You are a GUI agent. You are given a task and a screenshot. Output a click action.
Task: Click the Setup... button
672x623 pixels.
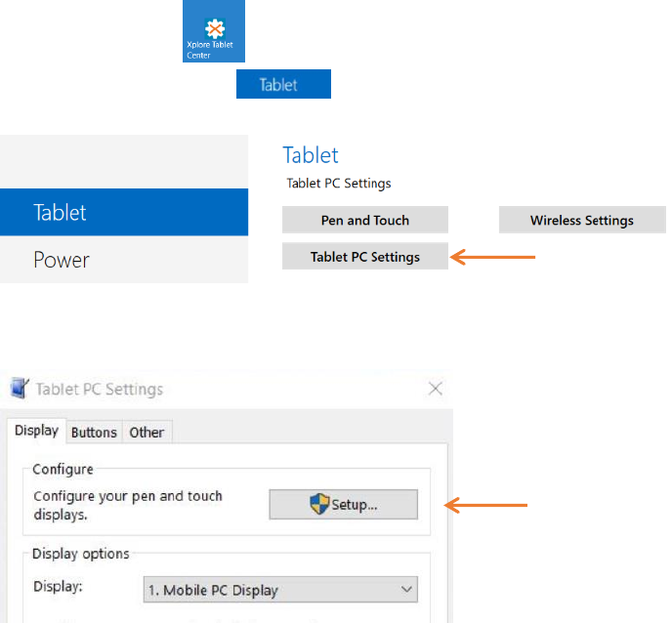[x=344, y=505]
